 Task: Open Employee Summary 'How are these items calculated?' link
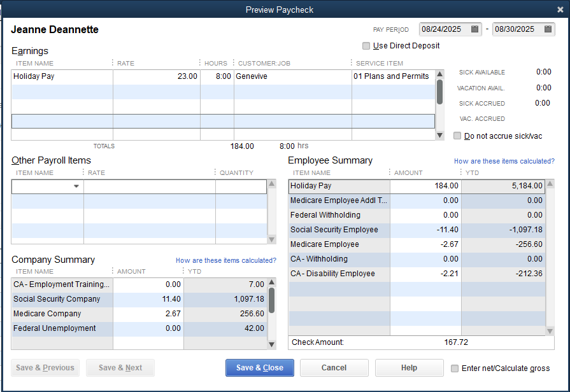[504, 161]
